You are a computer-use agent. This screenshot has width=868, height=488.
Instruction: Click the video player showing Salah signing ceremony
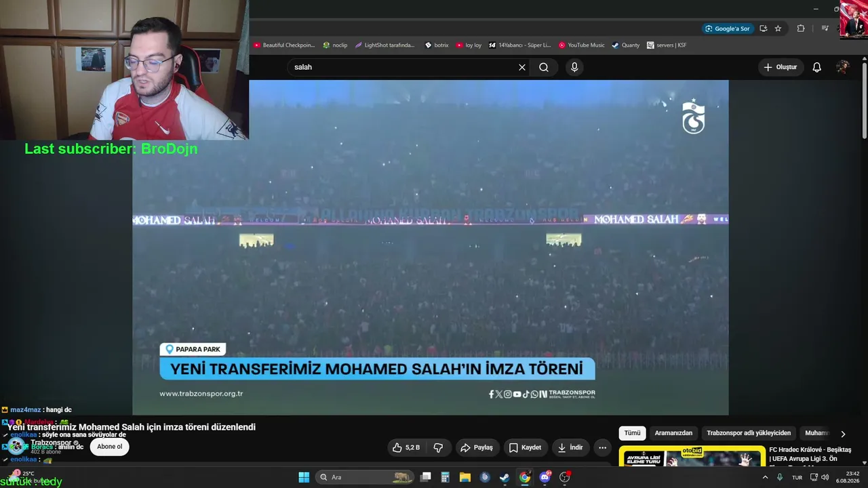coord(430,247)
